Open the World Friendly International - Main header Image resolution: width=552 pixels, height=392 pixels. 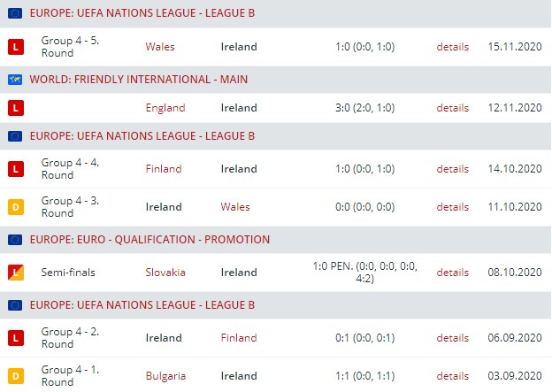[138, 80]
